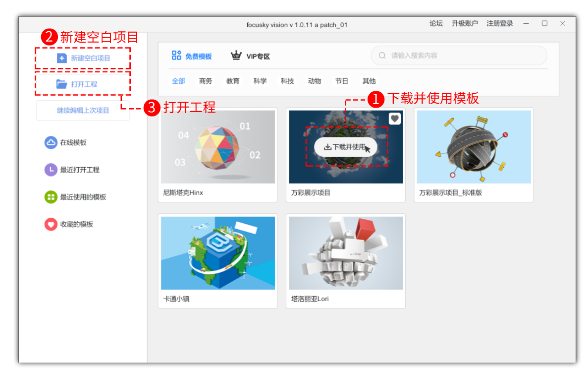This screenshot has width=588, height=374.
Task: Select the 商务 category filter
Action: (x=206, y=81)
